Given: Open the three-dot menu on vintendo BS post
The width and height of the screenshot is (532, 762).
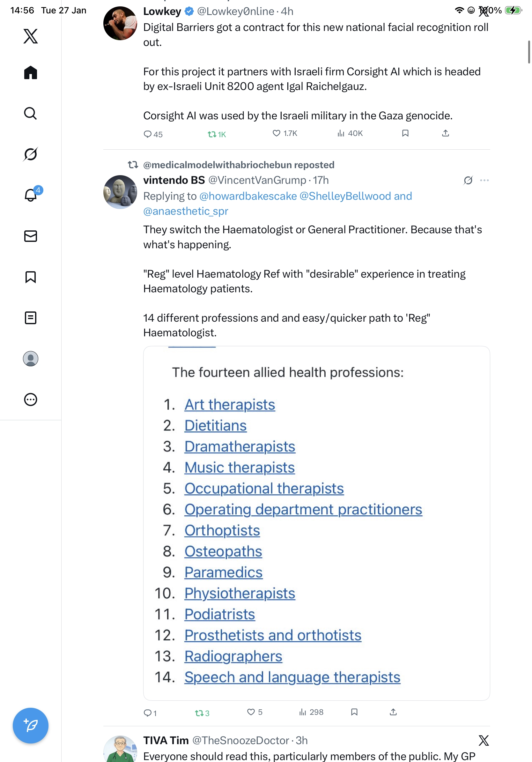Looking at the screenshot, I should 484,180.
